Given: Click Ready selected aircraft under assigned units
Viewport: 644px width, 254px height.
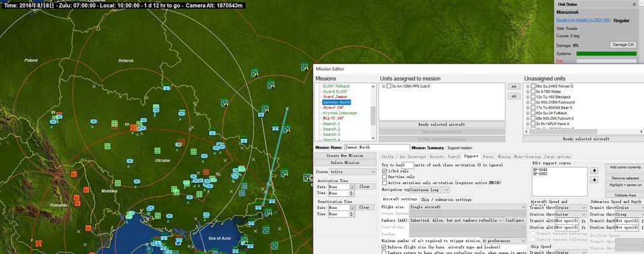Looking at the screenshot, I should (441, 124).
